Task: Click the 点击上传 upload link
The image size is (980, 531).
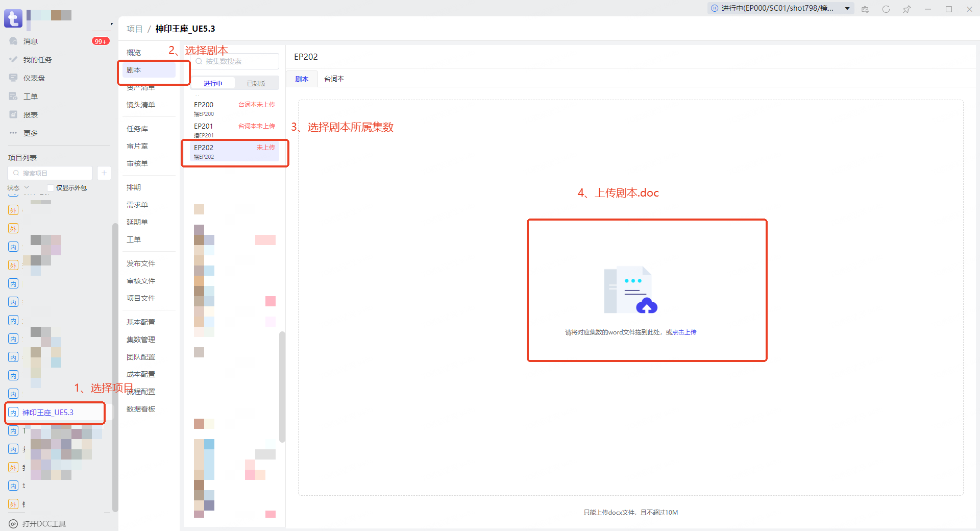Action: pyautogui.click(x=684, y=332)
